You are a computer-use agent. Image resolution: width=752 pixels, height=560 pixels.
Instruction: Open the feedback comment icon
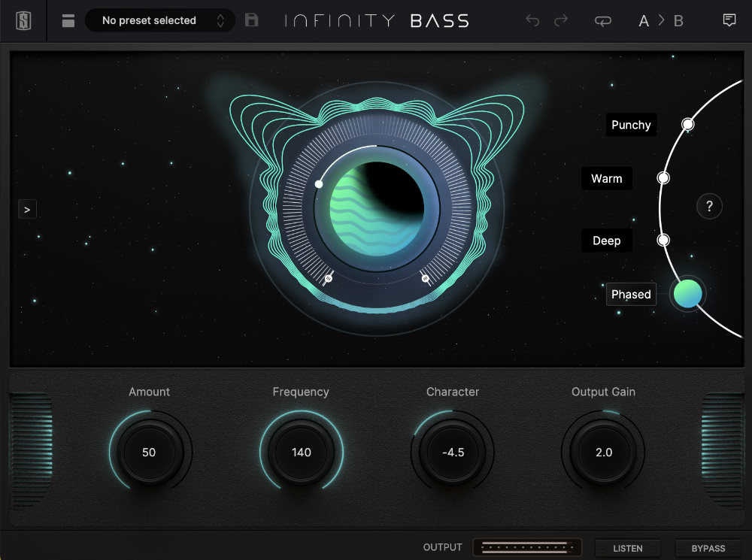pyautogui.click(x=729, y=20)
